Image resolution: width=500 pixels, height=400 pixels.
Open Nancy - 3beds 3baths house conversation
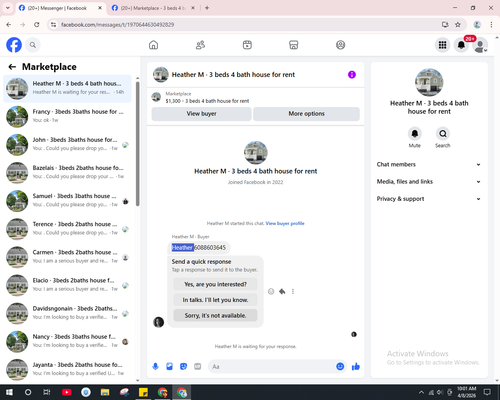(67, 342)
